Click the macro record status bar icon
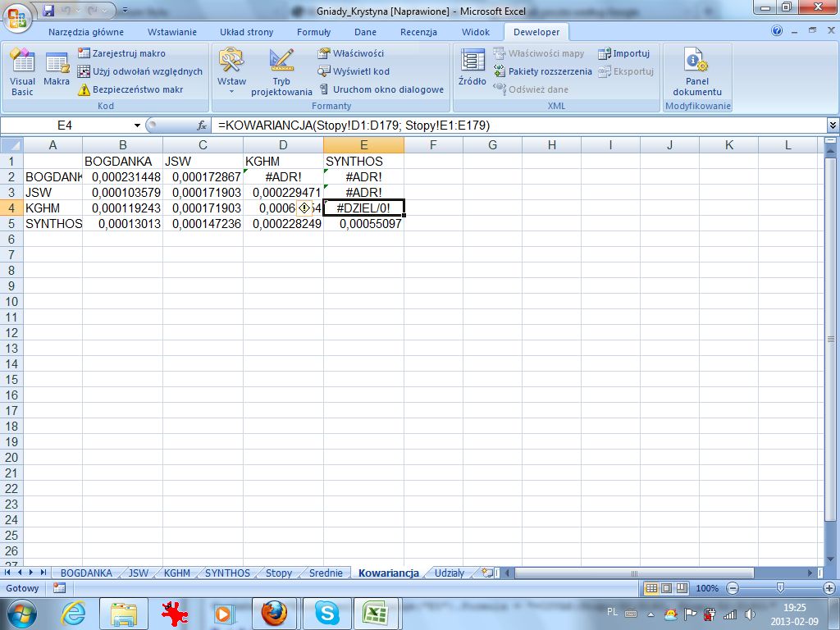 tap(59, 588)
